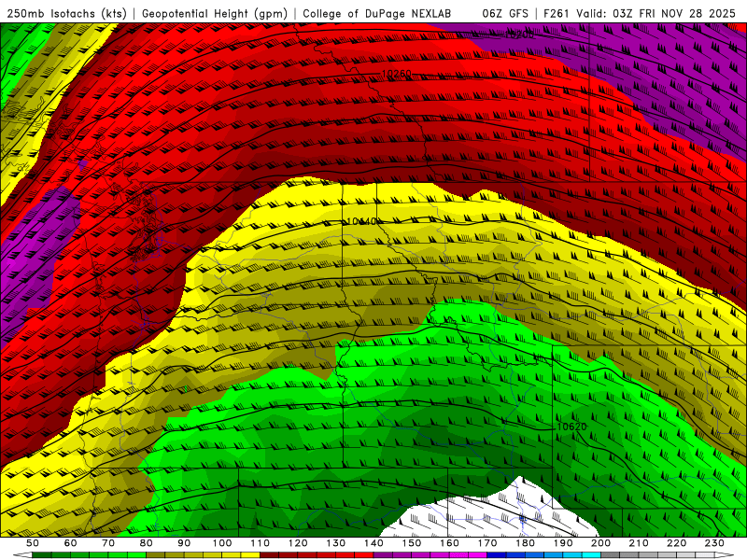This screenshot has height=560, width=747.
Task: Click the 50 label on the color scale
Action: 33,543
